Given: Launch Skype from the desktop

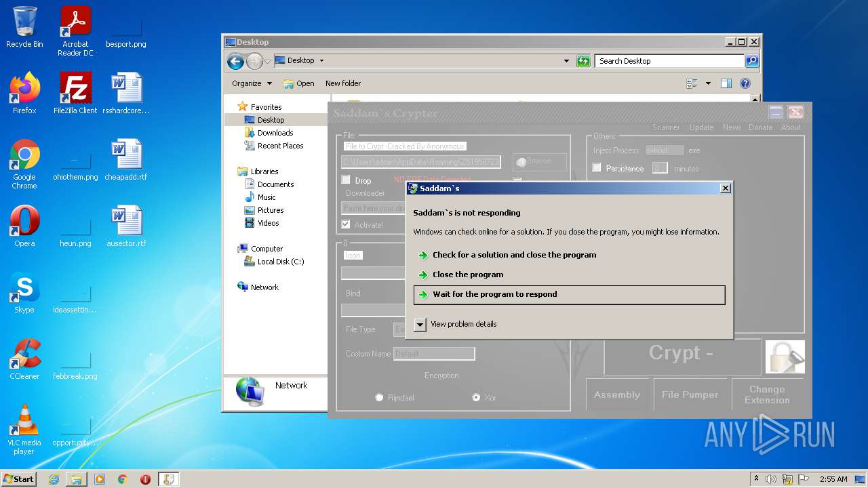Looking at the screenshot, I should coord(24,293).
